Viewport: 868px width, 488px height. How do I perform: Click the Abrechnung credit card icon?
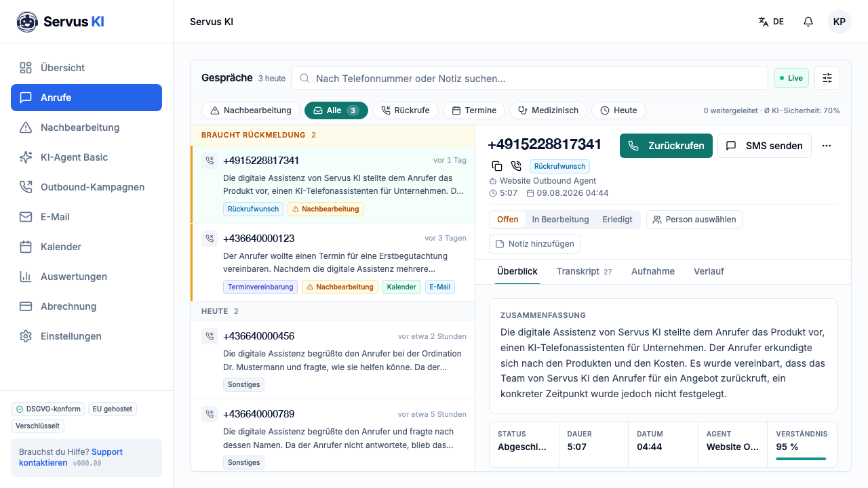click(x=26, y=306)
